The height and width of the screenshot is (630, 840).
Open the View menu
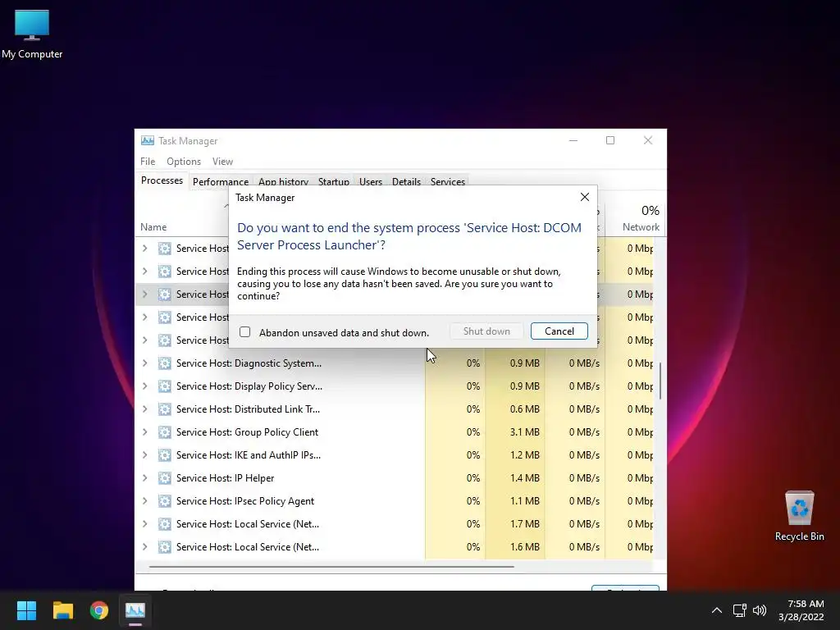click(x=222, y=162)
